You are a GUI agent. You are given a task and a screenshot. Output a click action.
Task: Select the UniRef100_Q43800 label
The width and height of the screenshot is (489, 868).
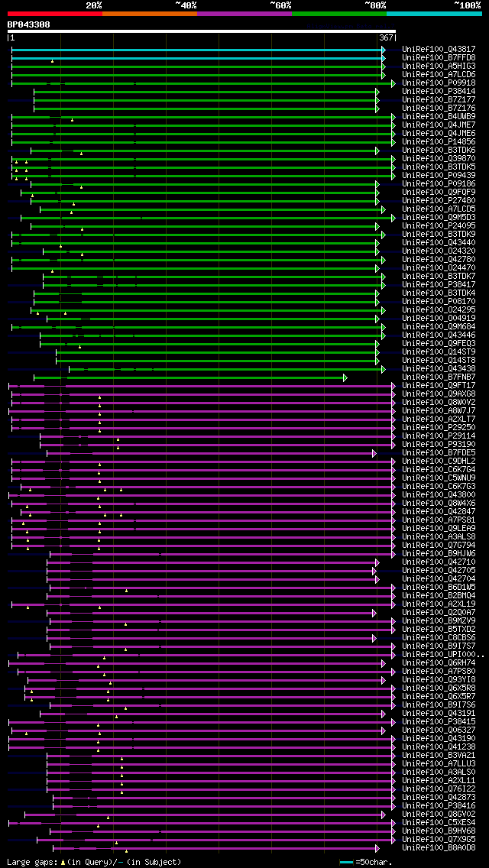(439, 495)
